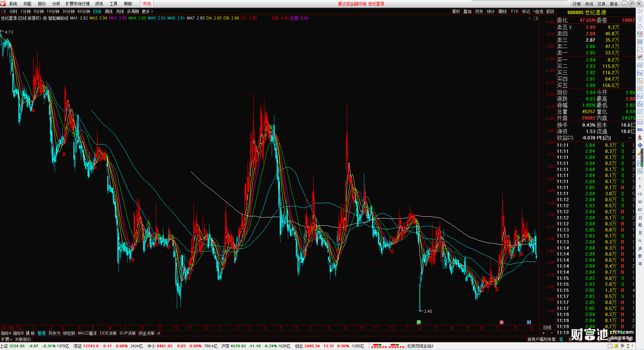Click the 返回 back button

coord(550,11)
